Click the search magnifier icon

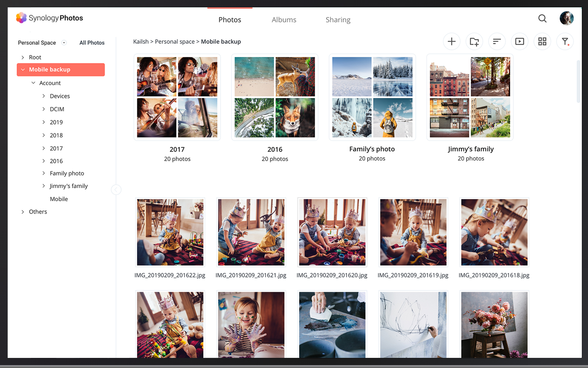click(542, 18)
